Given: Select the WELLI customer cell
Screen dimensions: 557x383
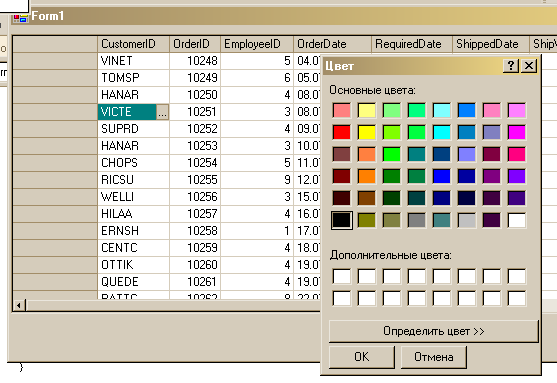Looking at the screenshot, I should (133, 197).
